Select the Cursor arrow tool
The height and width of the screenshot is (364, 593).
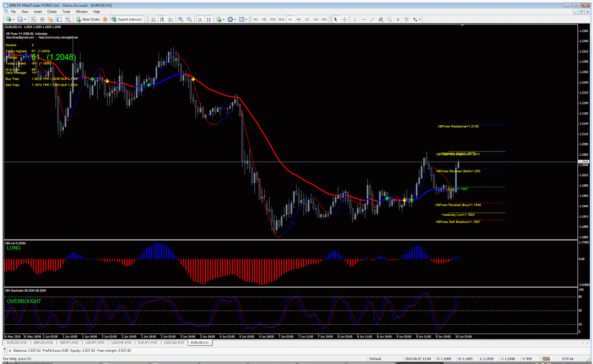click(x=336, y=19)
